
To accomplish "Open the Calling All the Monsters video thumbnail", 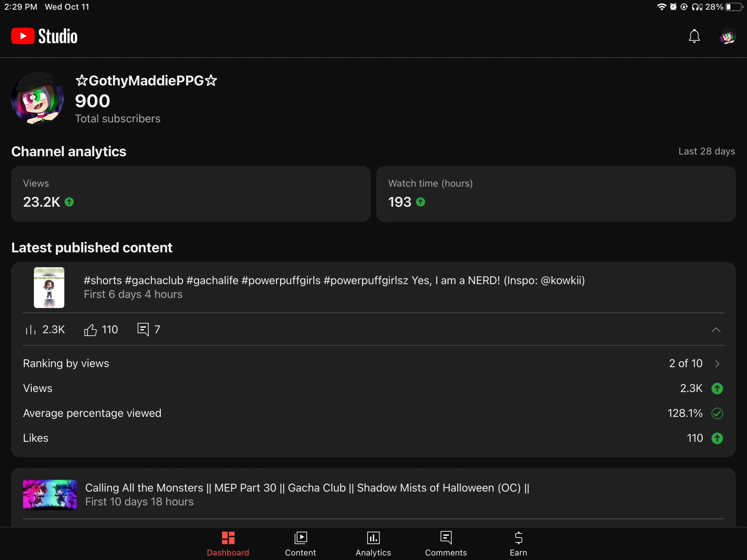I will click(x=50, y=495).
